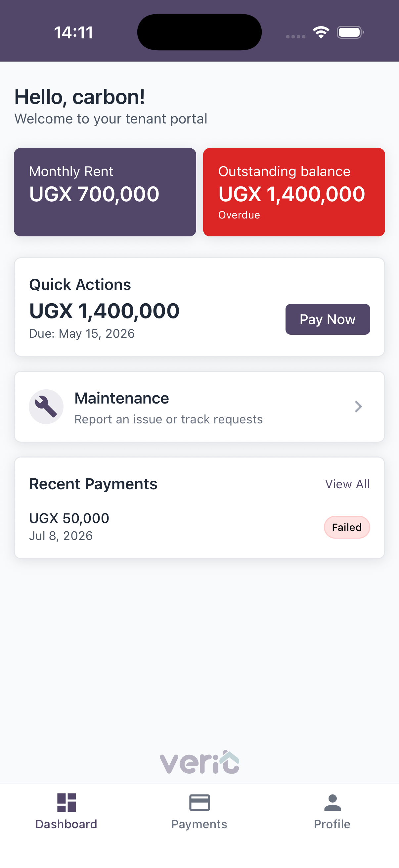
Task: Switch to the Profile tab label
Action: point(332,824)
